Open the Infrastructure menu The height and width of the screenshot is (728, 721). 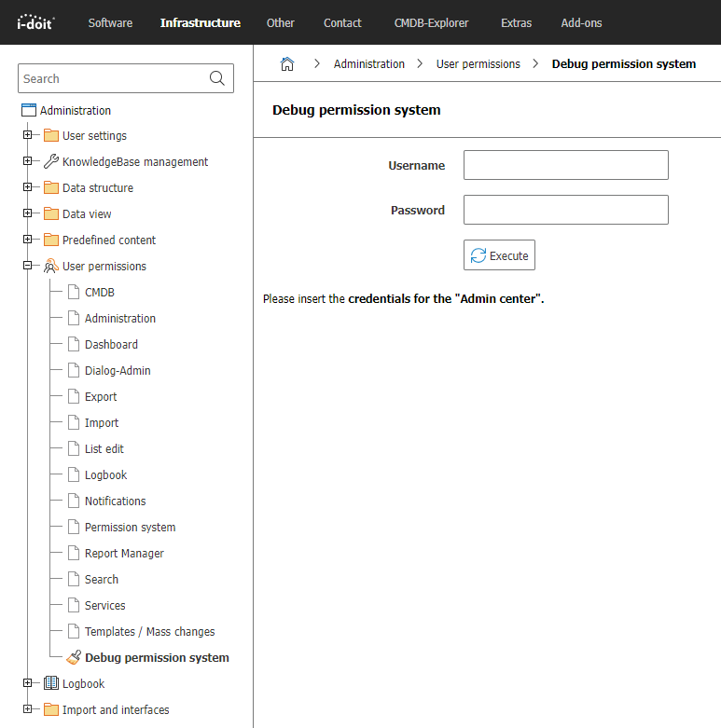pyautogui.click(x=201, y=22)
